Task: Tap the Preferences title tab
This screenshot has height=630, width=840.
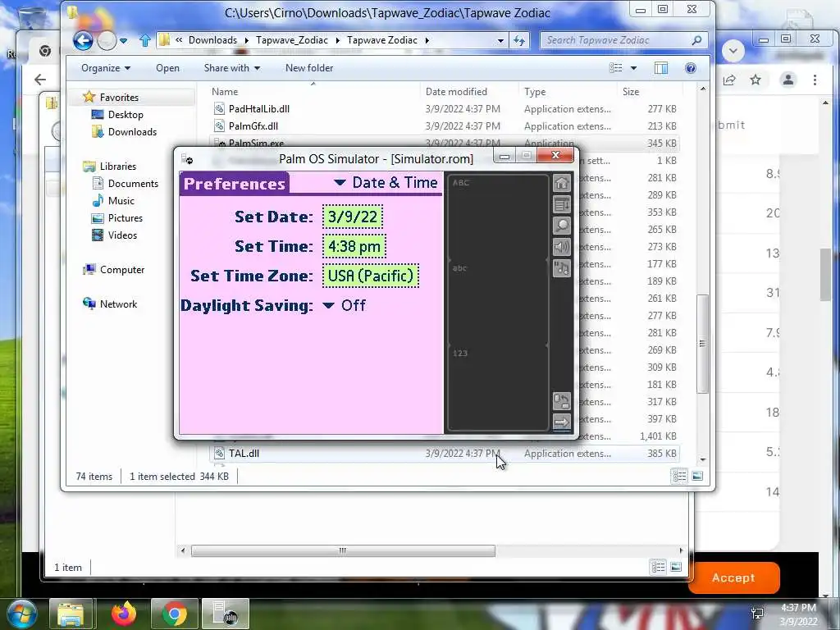Action: coord(234,183)
